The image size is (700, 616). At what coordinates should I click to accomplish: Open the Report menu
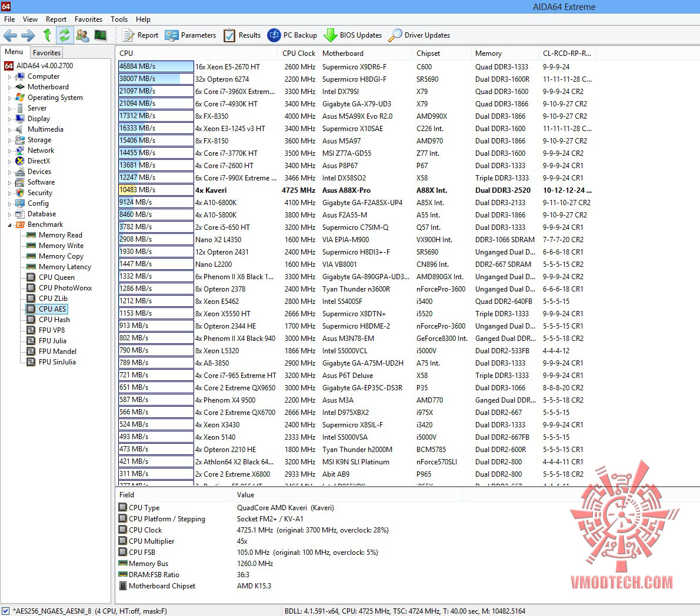56,19
